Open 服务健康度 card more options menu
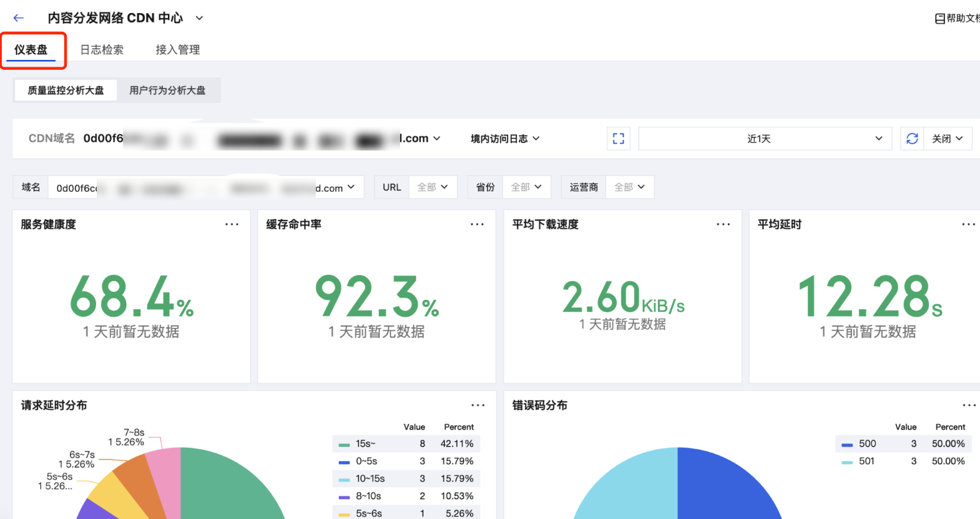 [232, 224]
